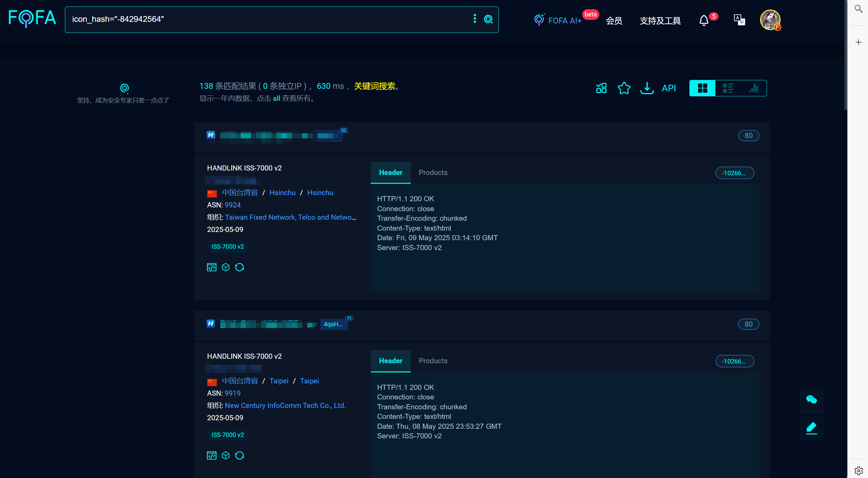
Task: Click the page vertical scrollbar
Action: (845, 55)
